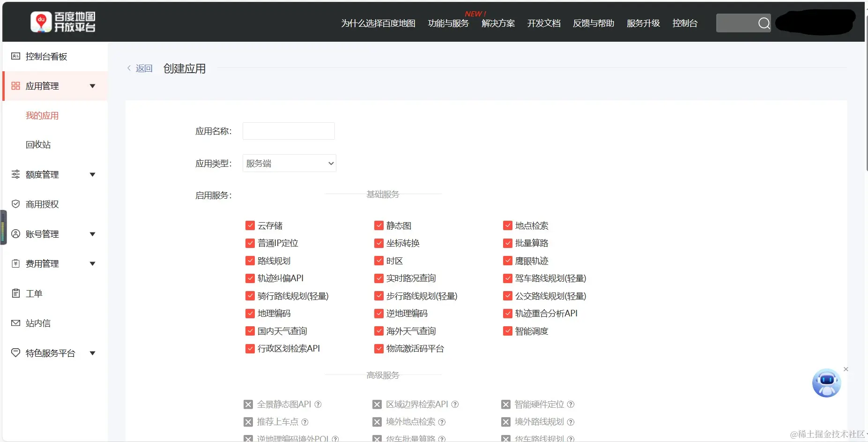Open 站内信 messages from sidebar

[15, 322]
